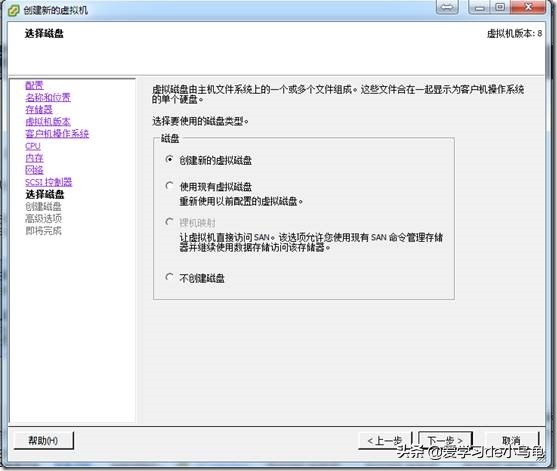The height and width of the screenshot is (471, 557).
Task: Click the SAN access description text
Action: pos(311,242)
